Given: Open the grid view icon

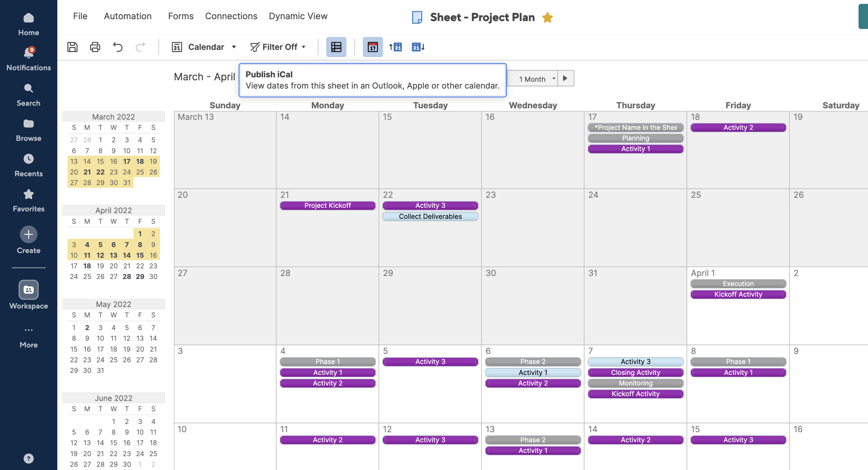Looking at the screenshot, I should 336,47.
